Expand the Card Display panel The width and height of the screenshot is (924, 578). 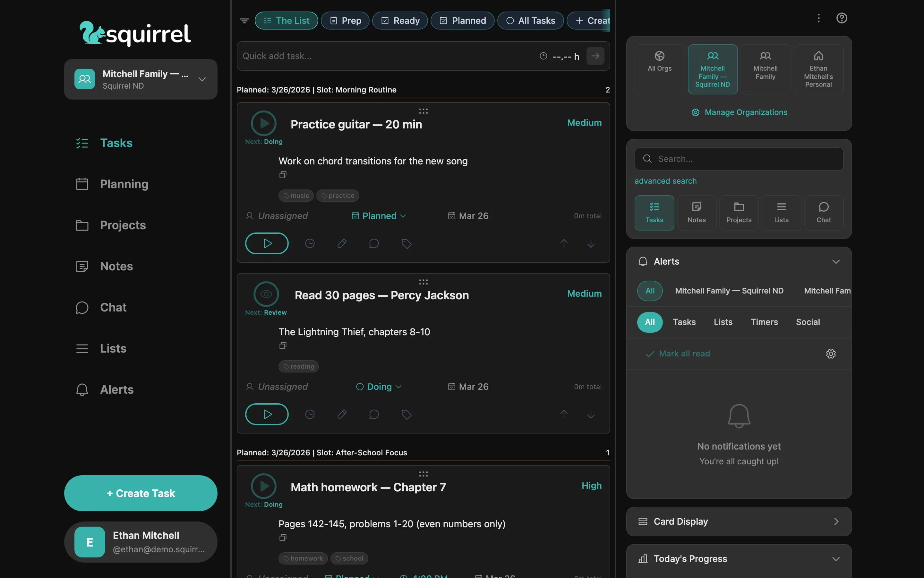coord(836,521)
